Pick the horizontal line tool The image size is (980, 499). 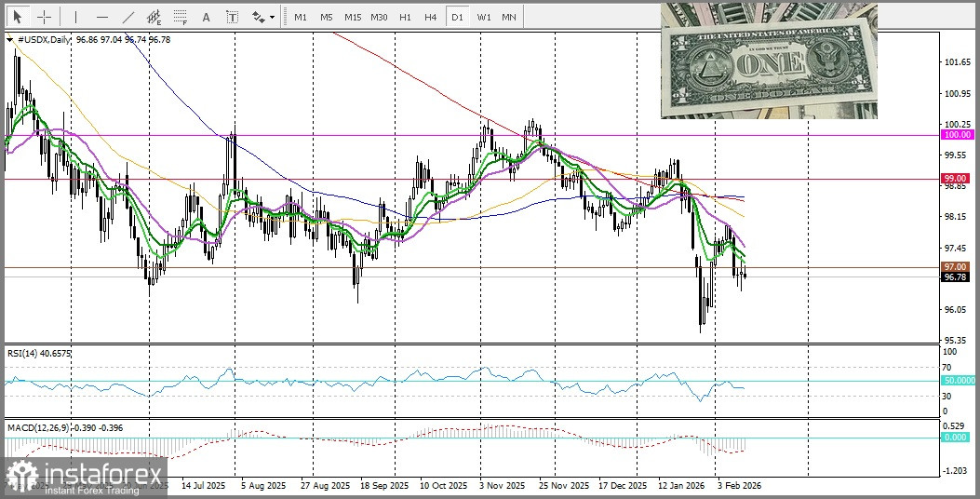(x=101, y=17)
